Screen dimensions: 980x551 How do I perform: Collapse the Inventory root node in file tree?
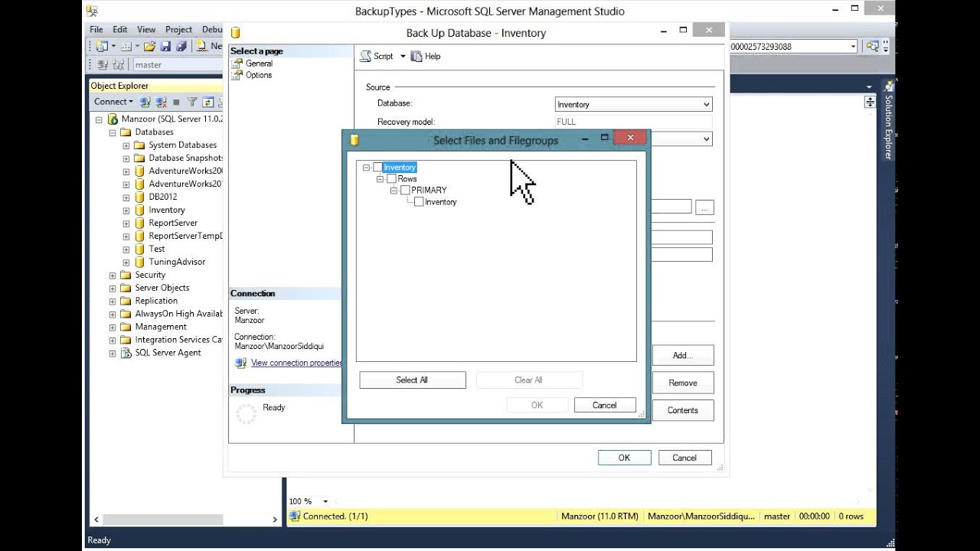[366, 168]
